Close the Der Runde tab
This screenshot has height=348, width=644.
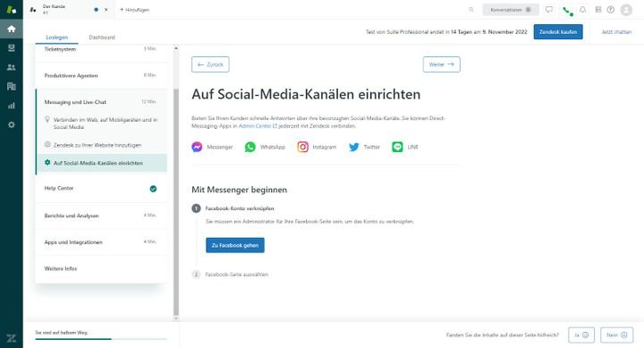[106, 10]
